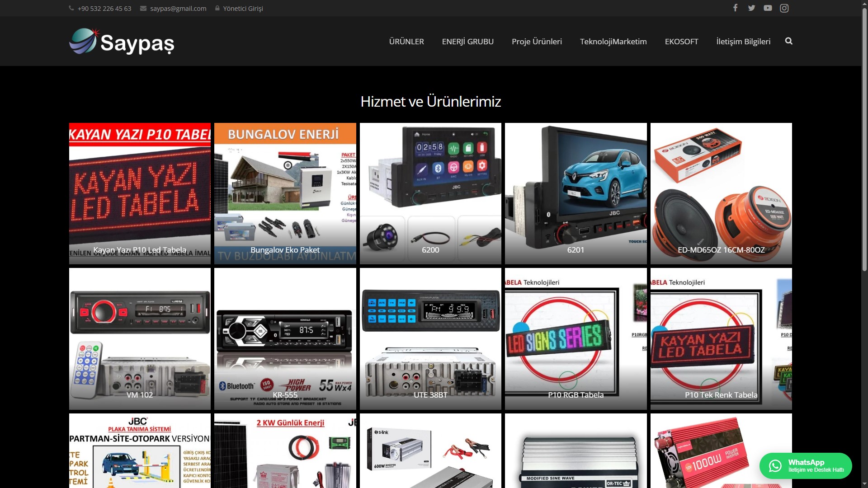Open the Proje Ürünleri menu

[537, 42]
